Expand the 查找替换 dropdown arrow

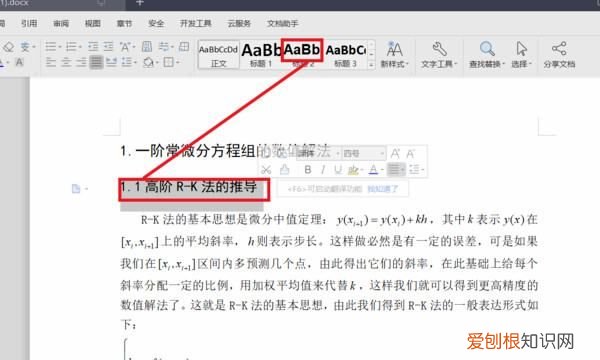tap(504, 64)
